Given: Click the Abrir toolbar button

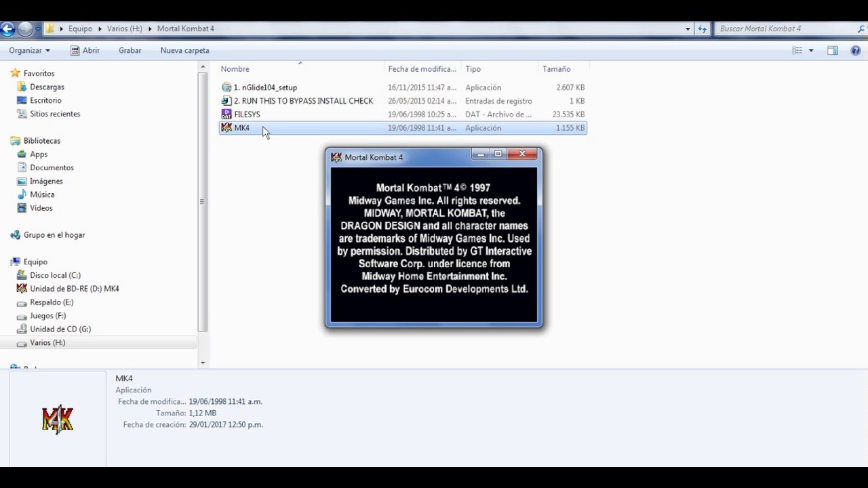Looking at the screenshot, I should (85, 51).
